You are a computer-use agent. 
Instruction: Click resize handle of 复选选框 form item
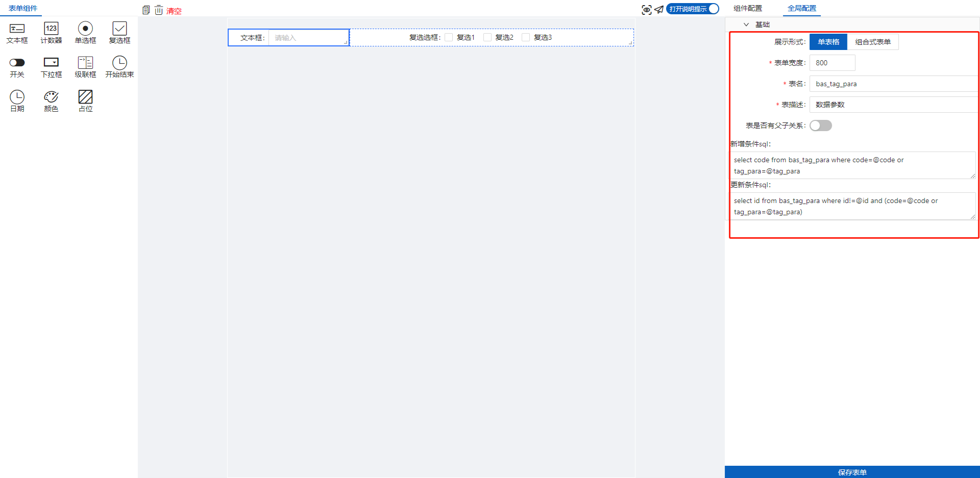click(x=630, y=43)
